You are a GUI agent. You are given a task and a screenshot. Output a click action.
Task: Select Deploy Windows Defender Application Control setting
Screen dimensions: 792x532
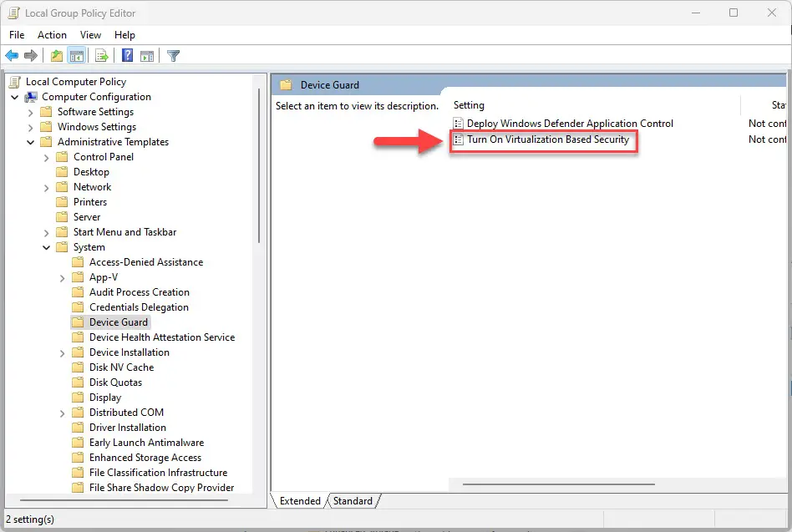click(569, 123)
